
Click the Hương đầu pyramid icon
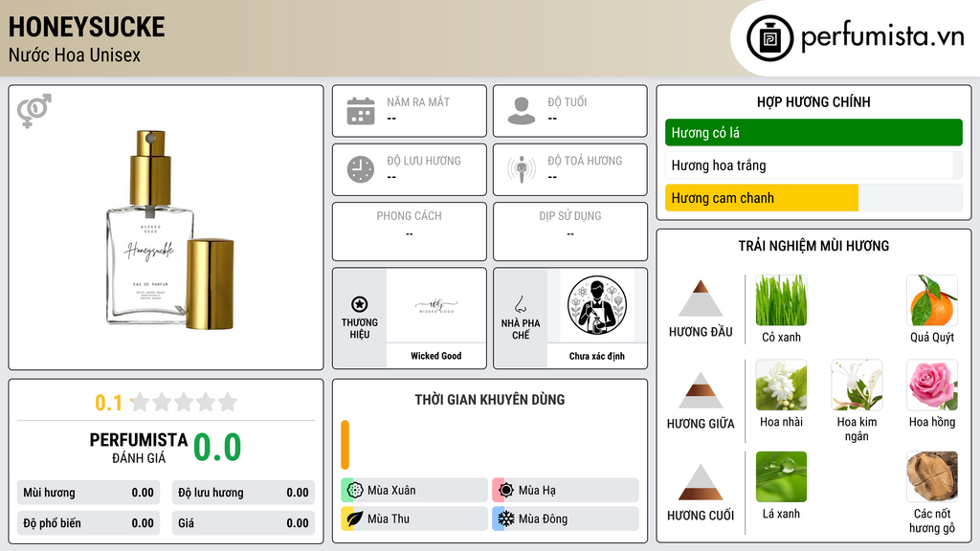click(701, 298)
